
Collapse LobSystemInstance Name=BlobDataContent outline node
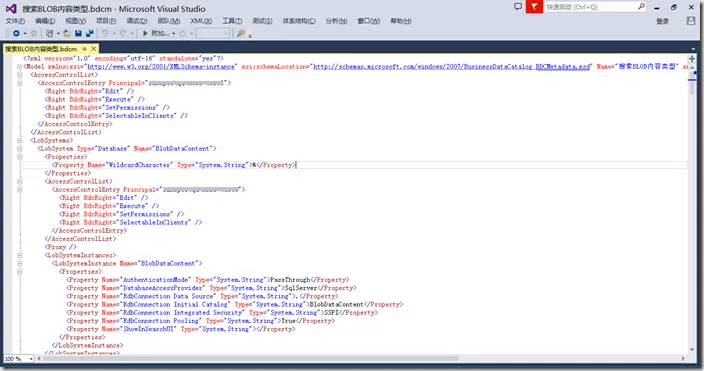coord(19,263)
